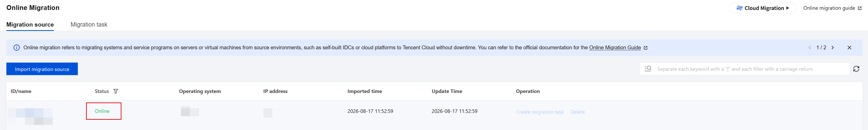This screenshot has height=130, width=868.
Task: Click the Status column filter icon
Action: click(116, 91)
